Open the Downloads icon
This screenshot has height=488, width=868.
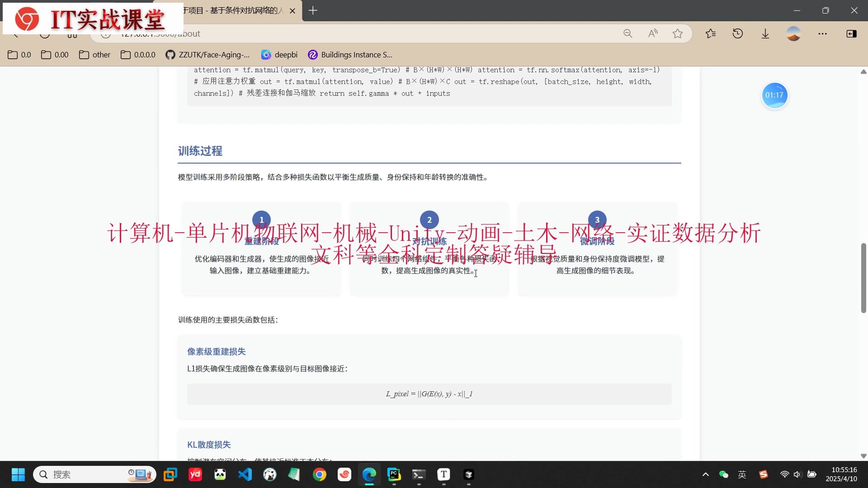click(x=765, y=33)
